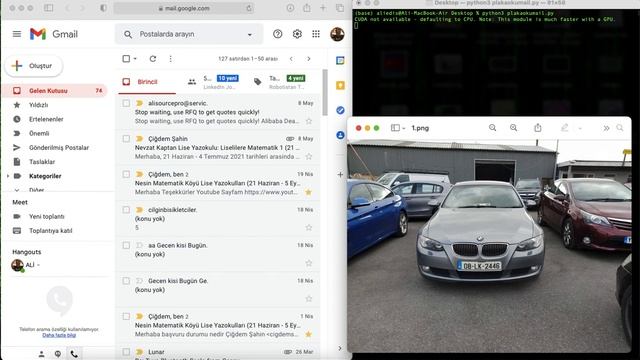This screenshot has height=360, width=640.
Task: Open Hangouts contacts tab icon
Action: [41, 354]
